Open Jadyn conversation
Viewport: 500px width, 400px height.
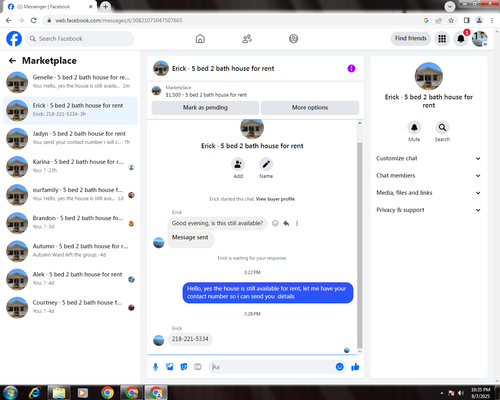click(x=70, y=138)
